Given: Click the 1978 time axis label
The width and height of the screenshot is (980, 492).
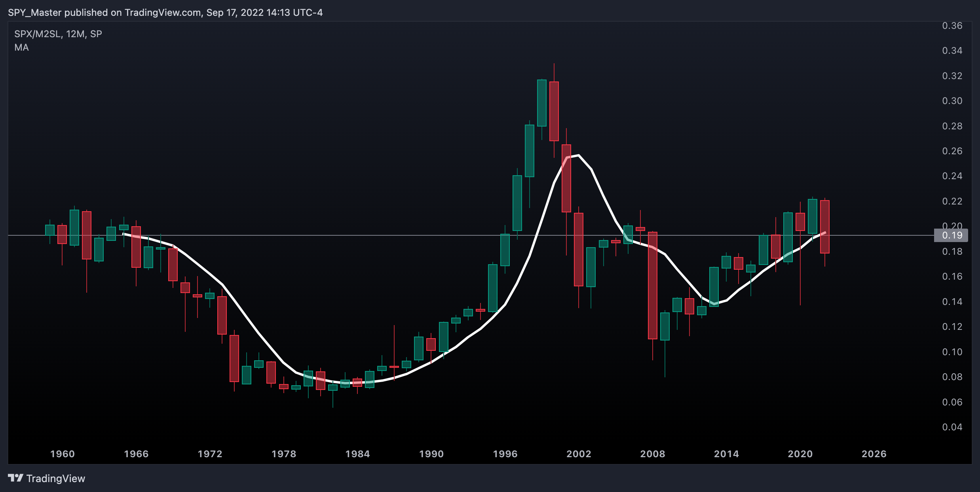Looking at the screenshot, I should [284, 454].
